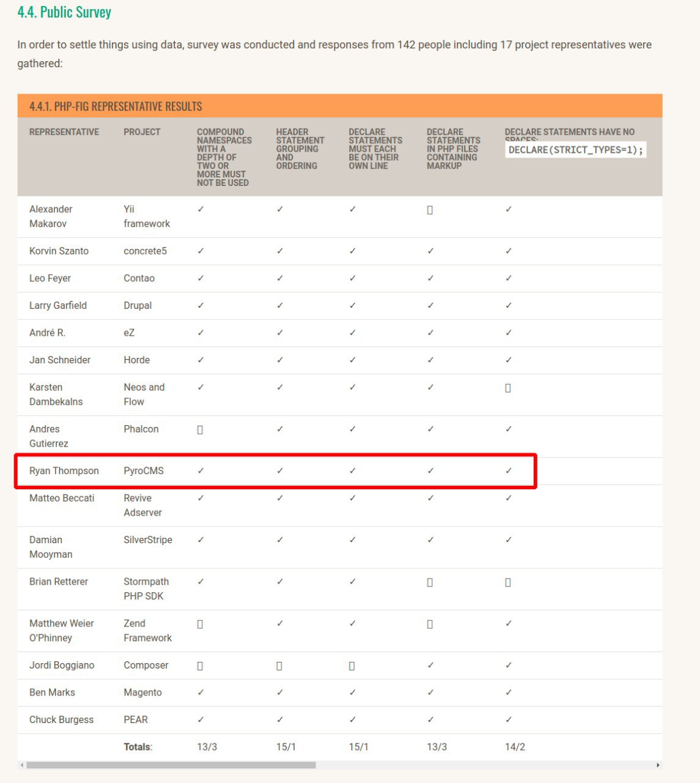Select the name 'Matteo Beccati'

coord(62,498)
